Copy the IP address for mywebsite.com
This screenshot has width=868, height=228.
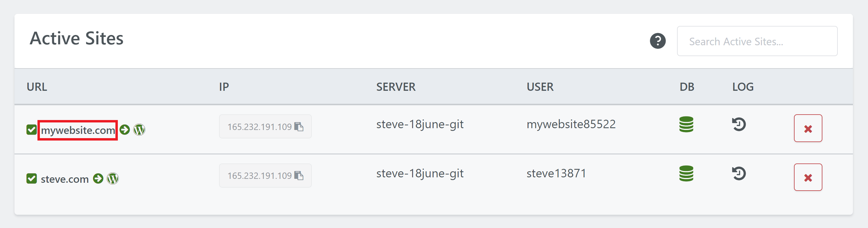pos(299,127)
